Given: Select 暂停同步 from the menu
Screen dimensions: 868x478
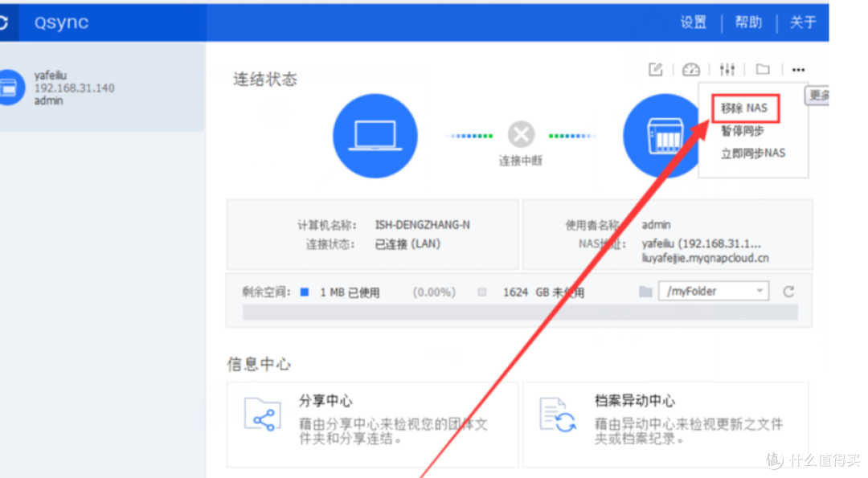Looking at the screenshot, I should pyautogui.click(x=741, y=130).
